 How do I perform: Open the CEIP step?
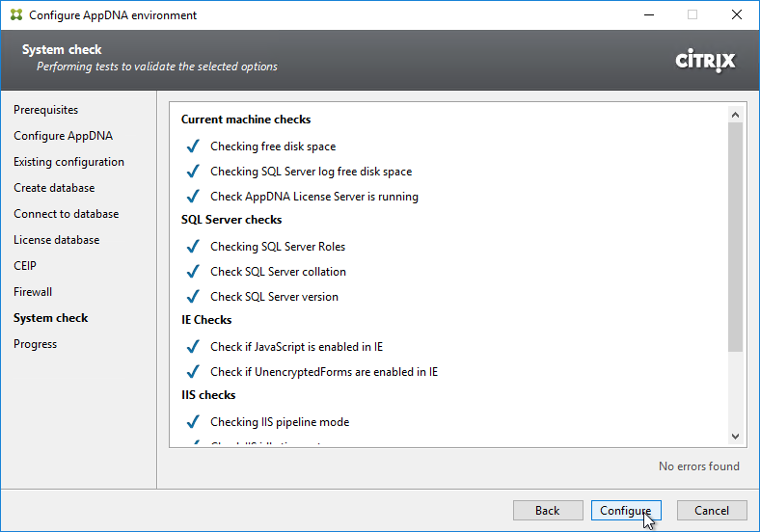click(25, 266)
